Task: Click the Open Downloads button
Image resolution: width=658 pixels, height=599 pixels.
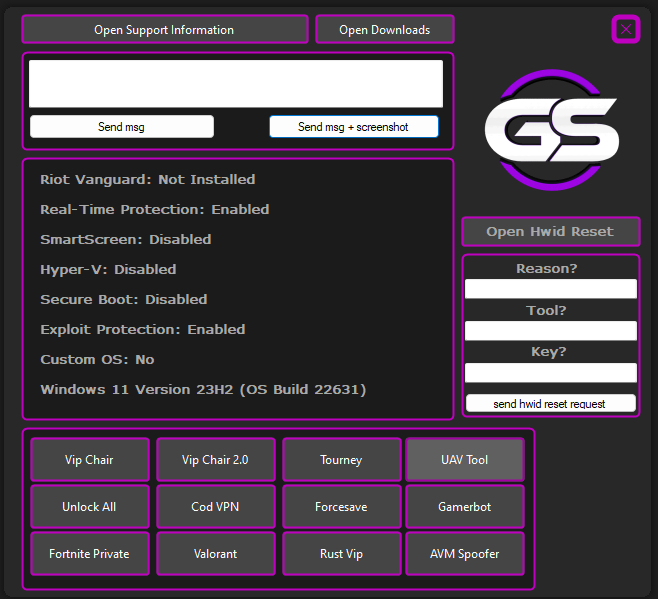Action: click(x=384, y=30)
